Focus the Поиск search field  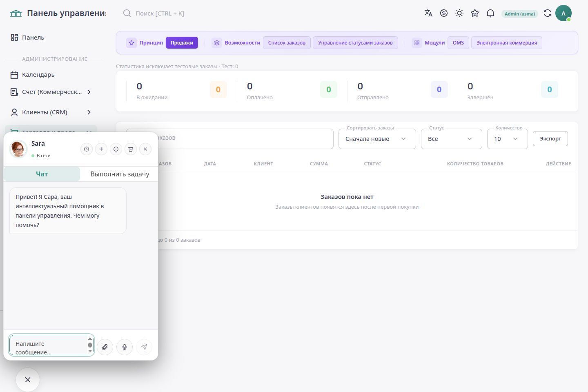click(160, 13)
